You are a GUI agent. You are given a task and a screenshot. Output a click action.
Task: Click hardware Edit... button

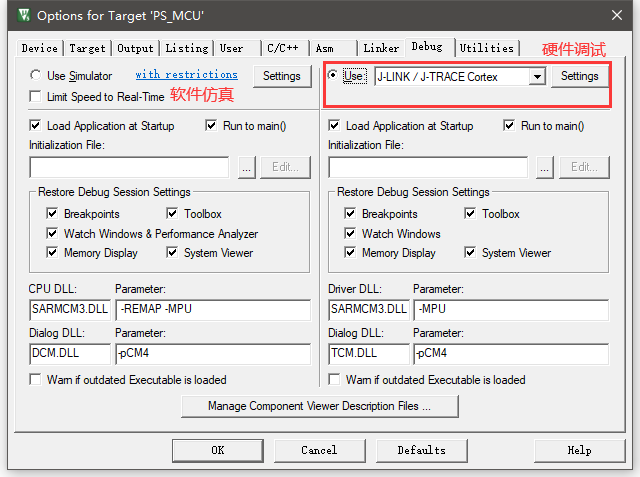pyautogui.click(x=584, y=167)
